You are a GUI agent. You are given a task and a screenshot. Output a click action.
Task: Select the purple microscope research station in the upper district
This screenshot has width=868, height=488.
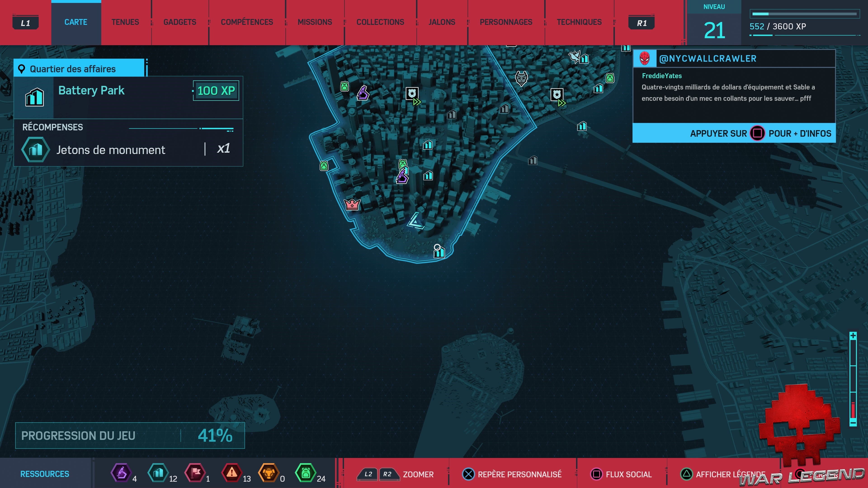(363, 93)
